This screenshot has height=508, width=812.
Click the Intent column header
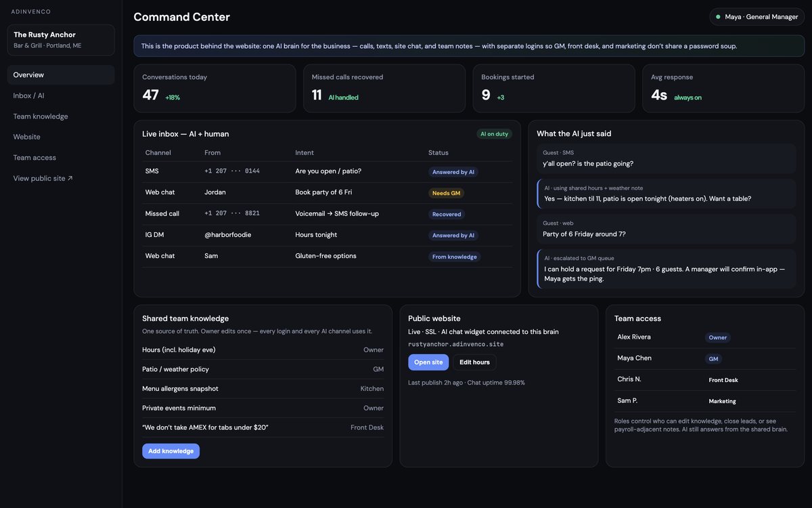304,153
